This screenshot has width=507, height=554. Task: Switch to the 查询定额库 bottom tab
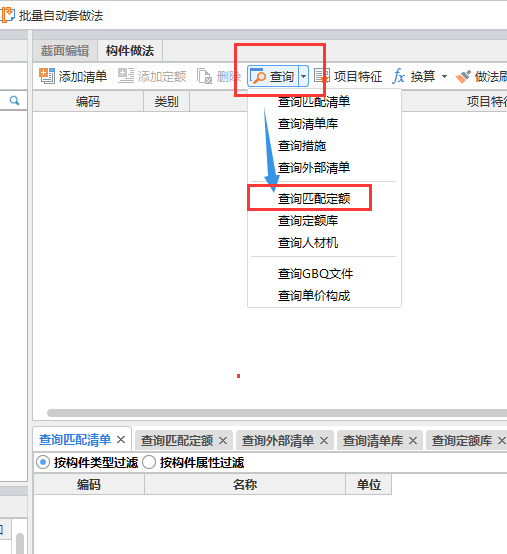tap(462, 441)
